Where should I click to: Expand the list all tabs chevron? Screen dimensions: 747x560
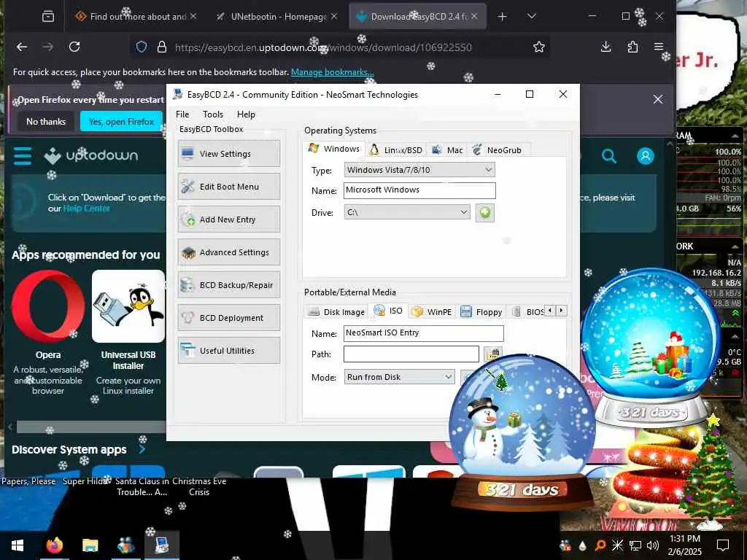[x=532, y=16]
